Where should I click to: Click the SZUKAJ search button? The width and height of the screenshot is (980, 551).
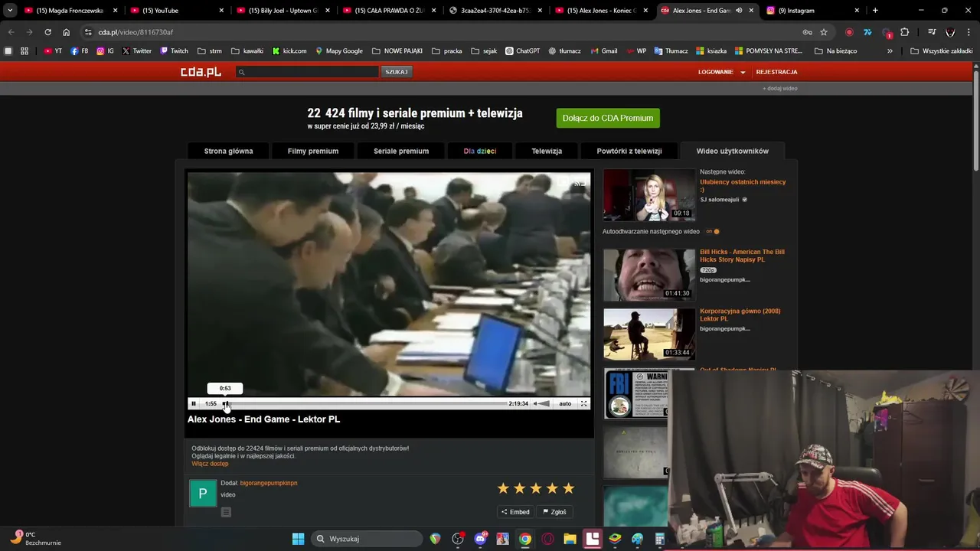[397, 72]
